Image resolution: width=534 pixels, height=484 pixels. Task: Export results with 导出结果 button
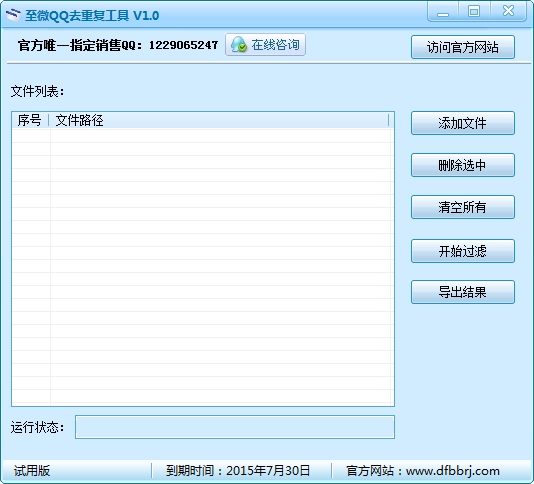tap(463, 292)
